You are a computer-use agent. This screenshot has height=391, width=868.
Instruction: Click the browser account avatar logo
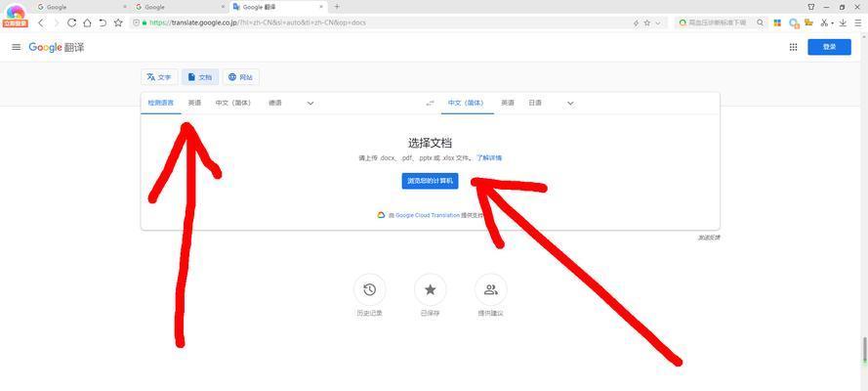pyautogui.click(x=15, y=16)
